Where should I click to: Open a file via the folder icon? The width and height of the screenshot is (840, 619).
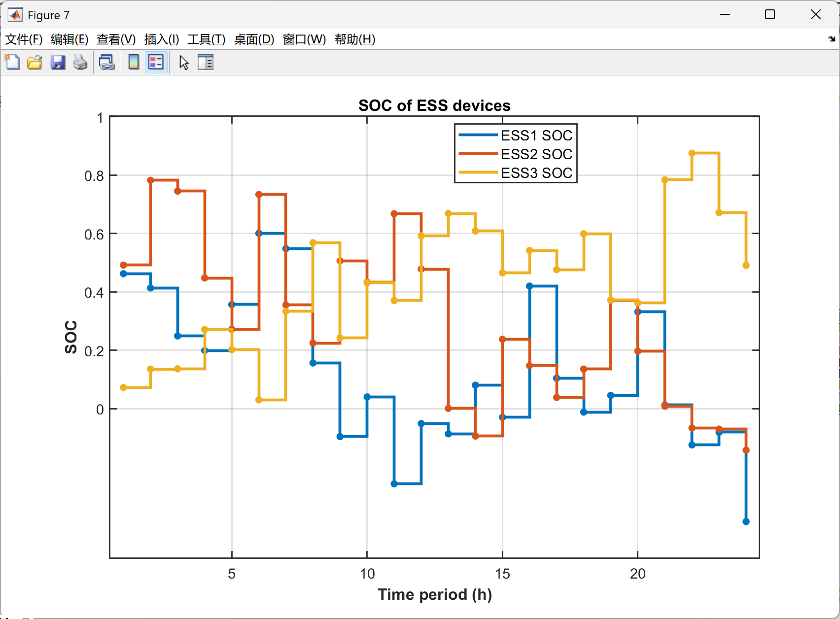point(35,63)
